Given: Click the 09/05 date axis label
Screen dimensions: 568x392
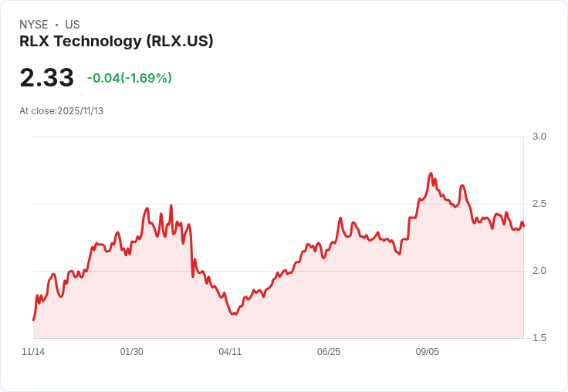Looking at the screenshot, I should point(427,352).
